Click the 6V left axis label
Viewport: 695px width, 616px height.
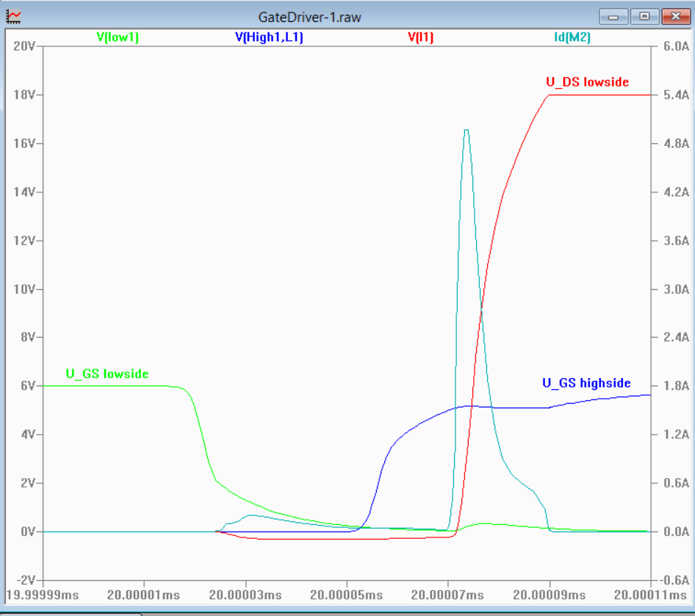27,385
